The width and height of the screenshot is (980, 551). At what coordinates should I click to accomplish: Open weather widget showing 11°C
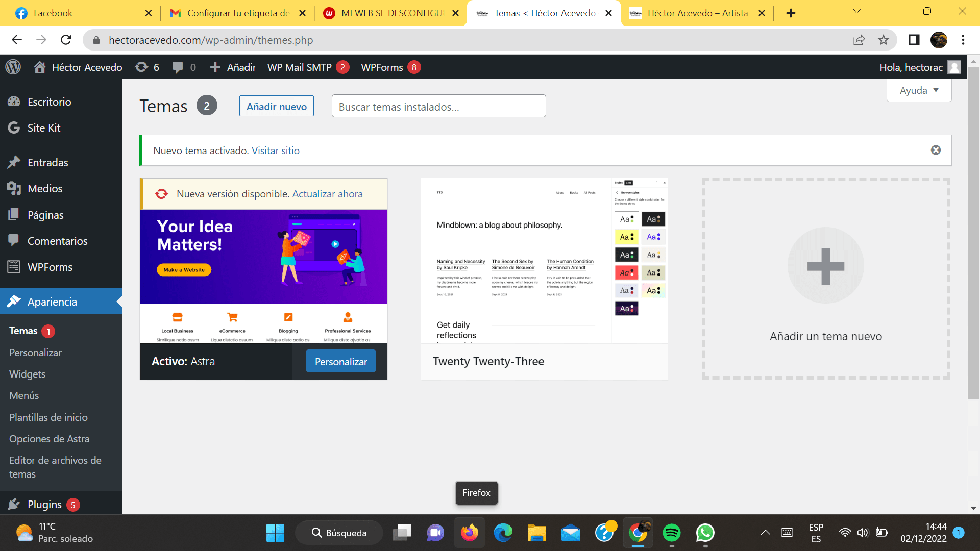click(x=54, y=533)
